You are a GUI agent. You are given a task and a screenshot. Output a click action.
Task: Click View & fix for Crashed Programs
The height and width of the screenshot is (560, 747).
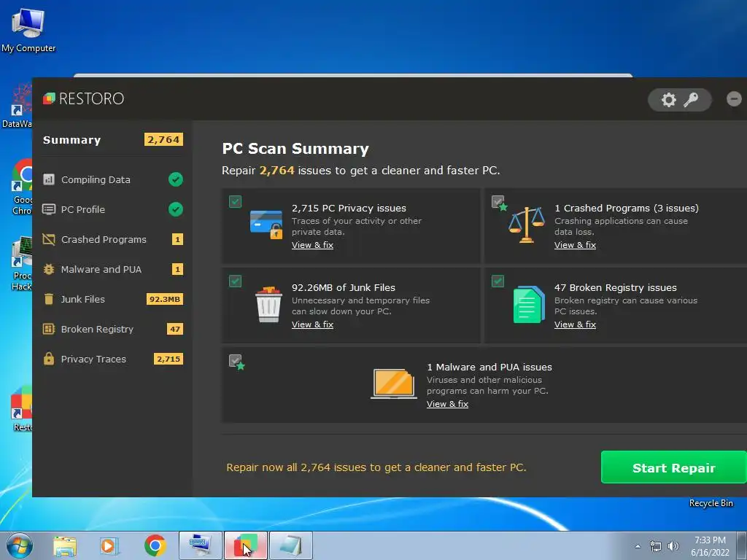pyautogui.click(x=575, y=245)
